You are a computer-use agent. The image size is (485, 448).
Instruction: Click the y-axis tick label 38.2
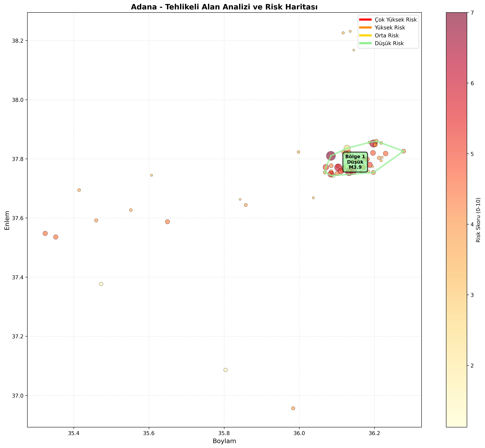click(18, 41)
